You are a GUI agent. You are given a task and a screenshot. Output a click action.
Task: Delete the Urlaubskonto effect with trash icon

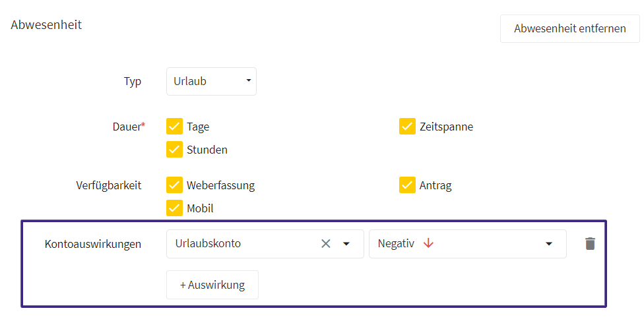[590, 244]
